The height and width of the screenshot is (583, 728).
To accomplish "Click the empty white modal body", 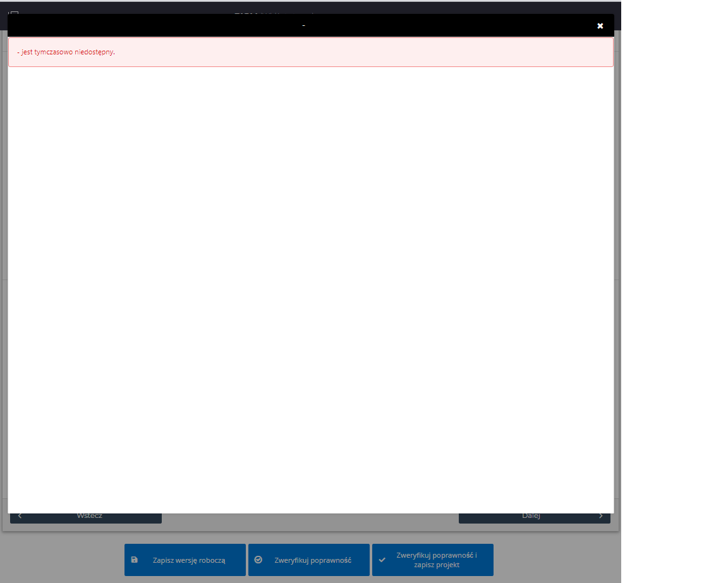I will tap(310, 285).
